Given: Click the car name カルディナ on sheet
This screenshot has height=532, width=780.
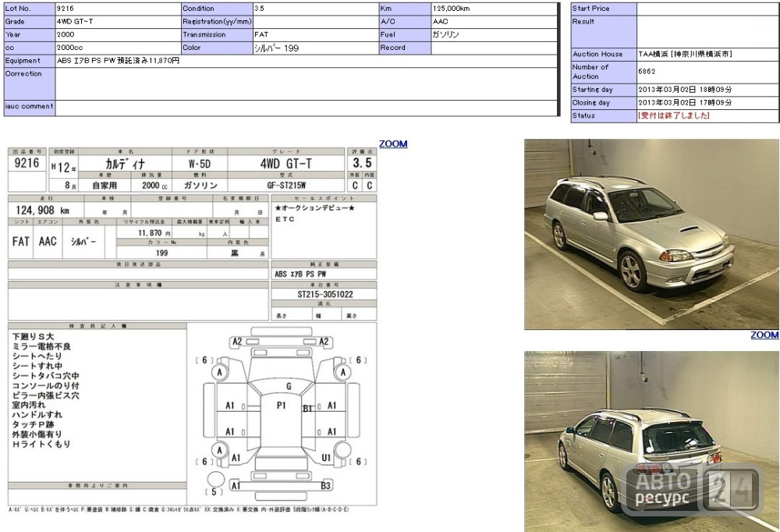Looking at the screenshot, I should tap(125, 164).
